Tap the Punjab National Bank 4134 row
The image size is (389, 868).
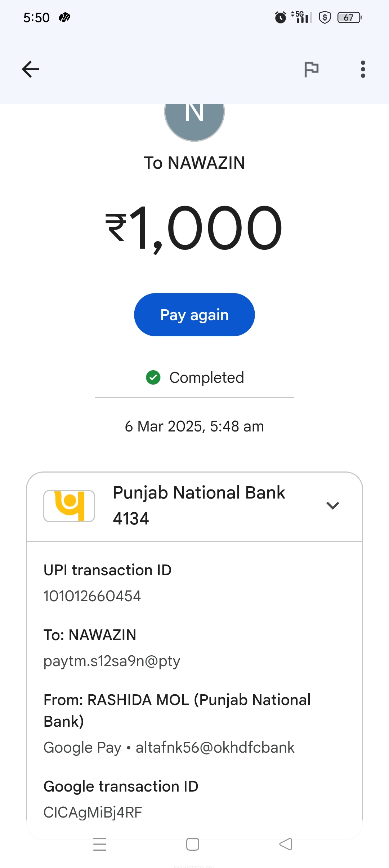pos(199,506)
